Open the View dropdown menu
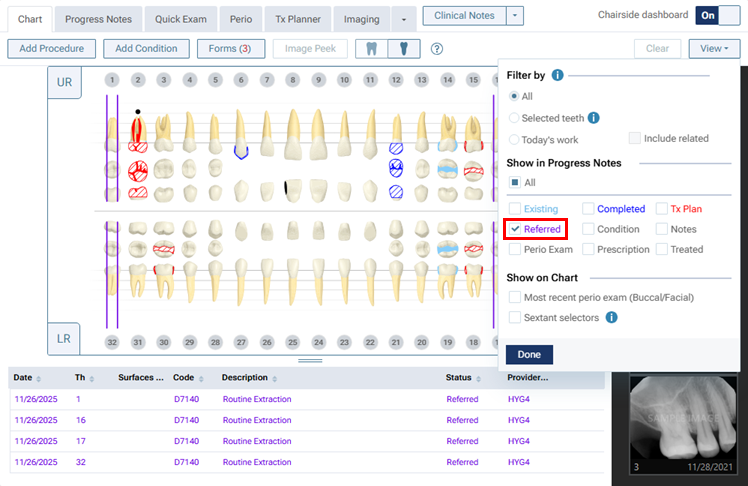The image size is (748, 486). pos(714,48)
